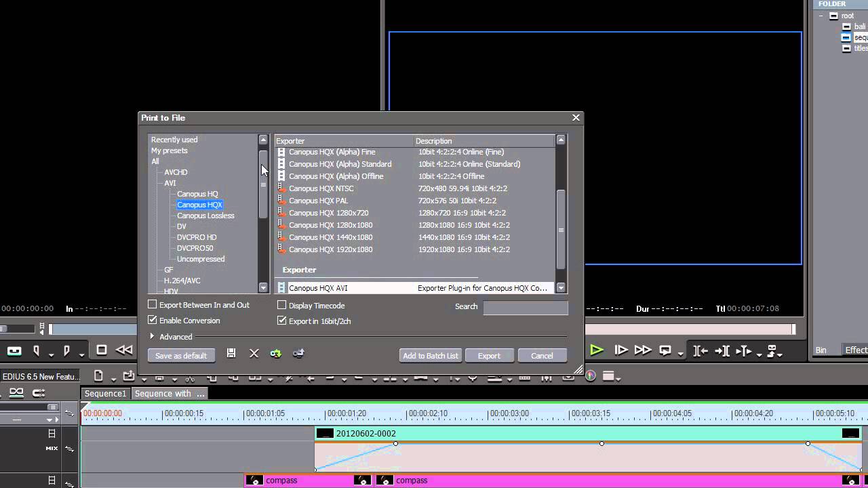Open the timeline scale dropdown
The image size is (868, 488).
click(49, 420)
